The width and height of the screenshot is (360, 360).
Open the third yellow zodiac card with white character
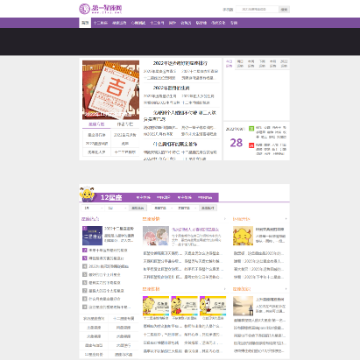(213, 306)
